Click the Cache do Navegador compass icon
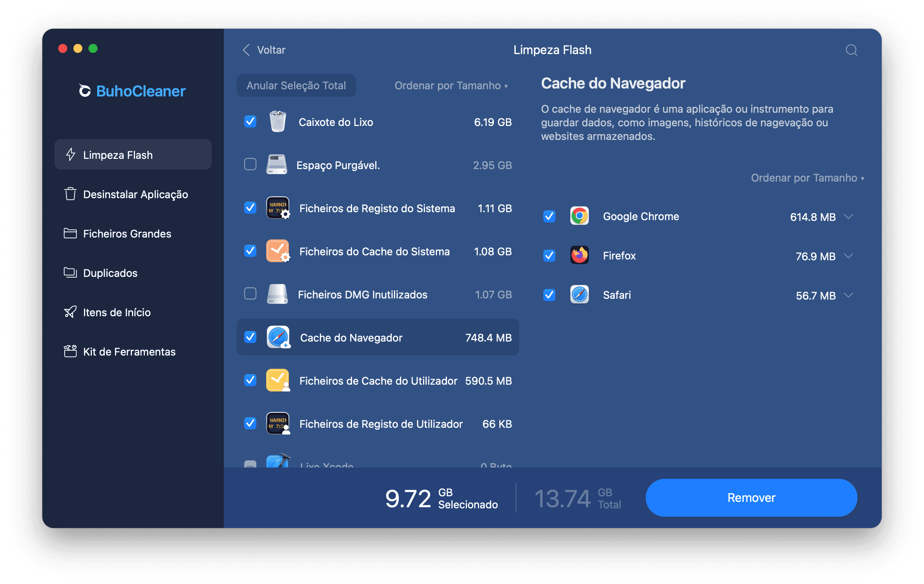 tap(278, 337)
